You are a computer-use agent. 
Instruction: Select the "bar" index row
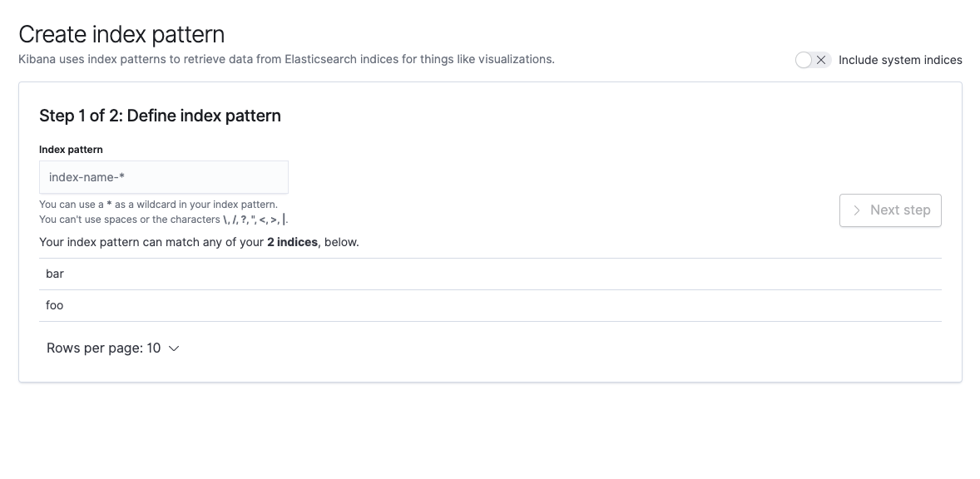490,274
